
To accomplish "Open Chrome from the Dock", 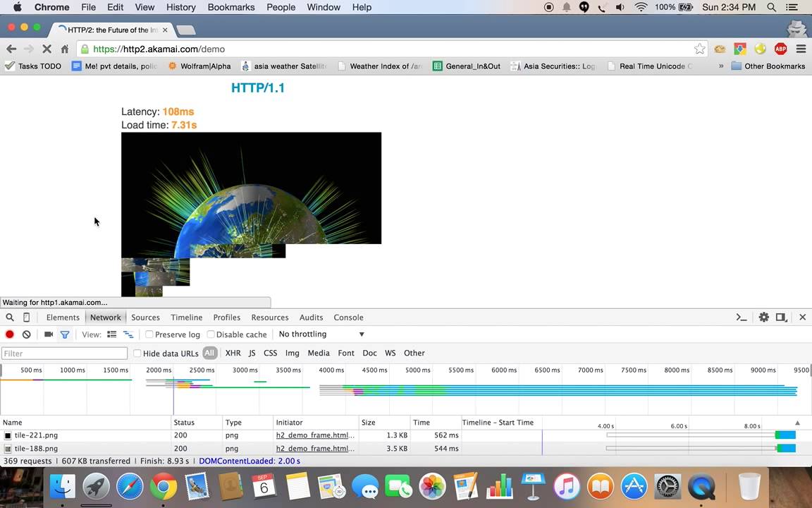I will point(163,486).
